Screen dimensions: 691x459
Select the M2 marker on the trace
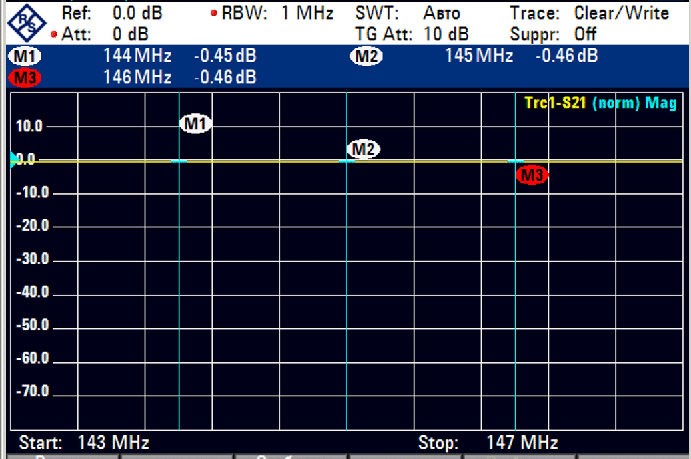[x=363, y=150]
